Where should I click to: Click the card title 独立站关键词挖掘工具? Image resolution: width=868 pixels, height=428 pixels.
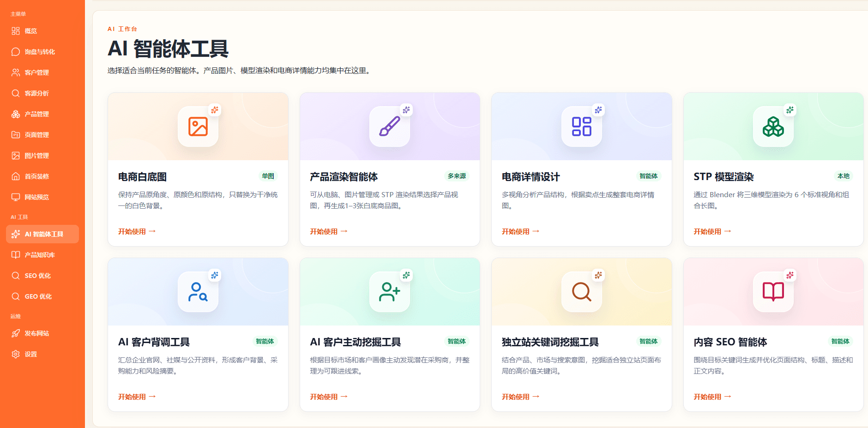click(550, 342)
